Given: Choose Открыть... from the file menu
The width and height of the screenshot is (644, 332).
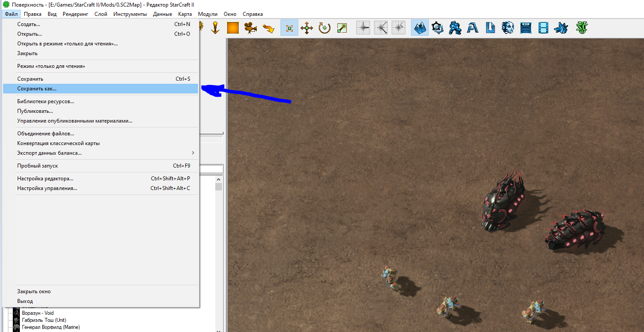Looking at the screenshot, I should click(101, 34).
